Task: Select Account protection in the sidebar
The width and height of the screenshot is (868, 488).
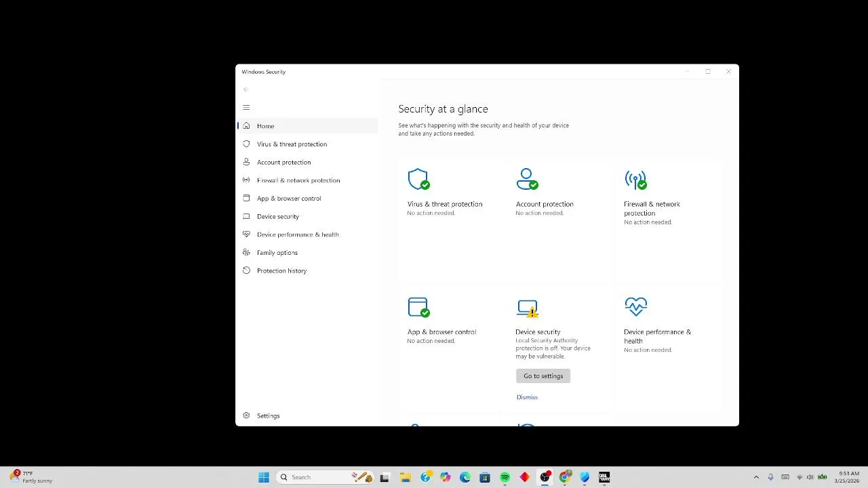Action: [x=283, y=163]
